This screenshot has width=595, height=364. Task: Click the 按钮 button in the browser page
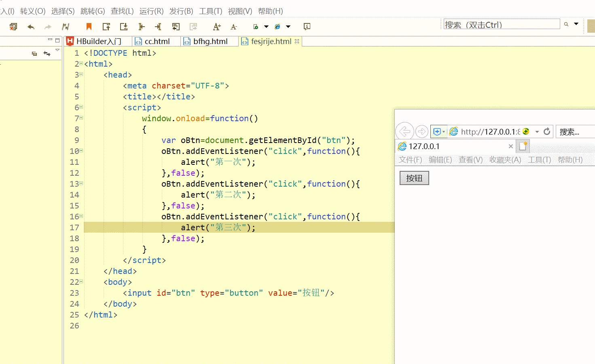[414, 178]
